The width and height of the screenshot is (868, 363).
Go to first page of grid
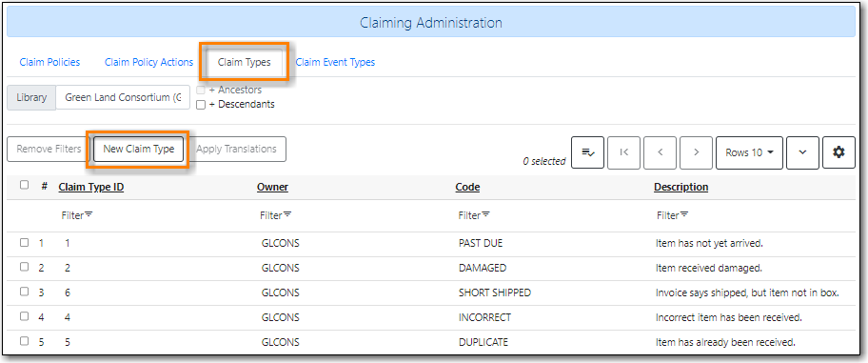coord(624,152)
